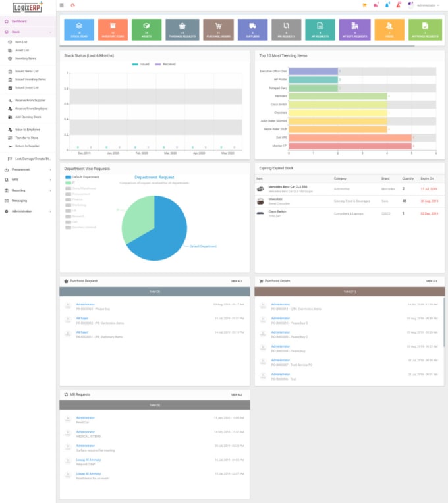448x503 pixels.
Task: Click View All in MR Requests panel
Action: (237, 395)
